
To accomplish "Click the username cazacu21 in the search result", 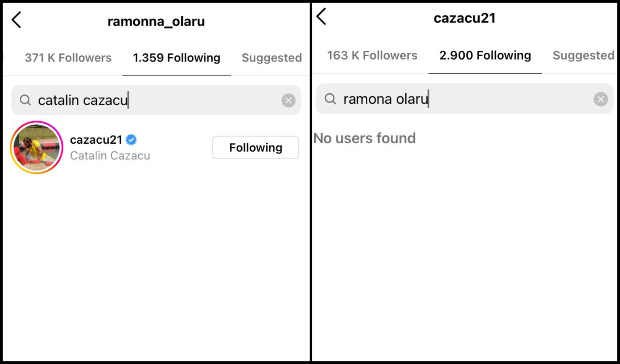I will tap(96, 140).
